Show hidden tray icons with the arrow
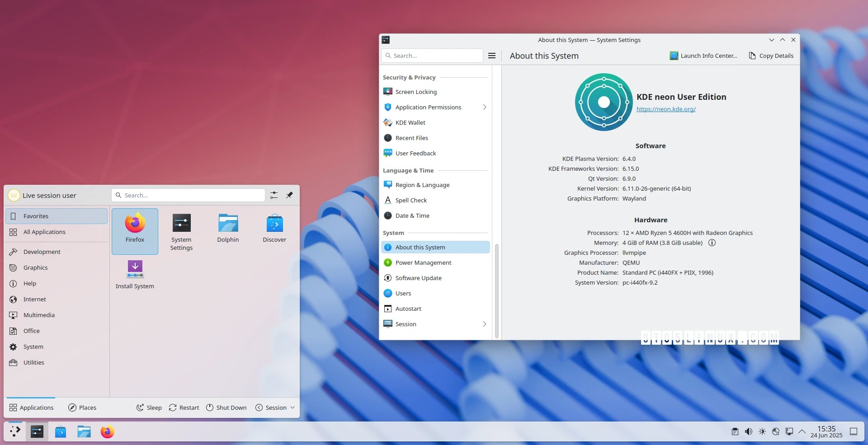The width and height of the screenshot is (868, 445). (x=802, y=431)
